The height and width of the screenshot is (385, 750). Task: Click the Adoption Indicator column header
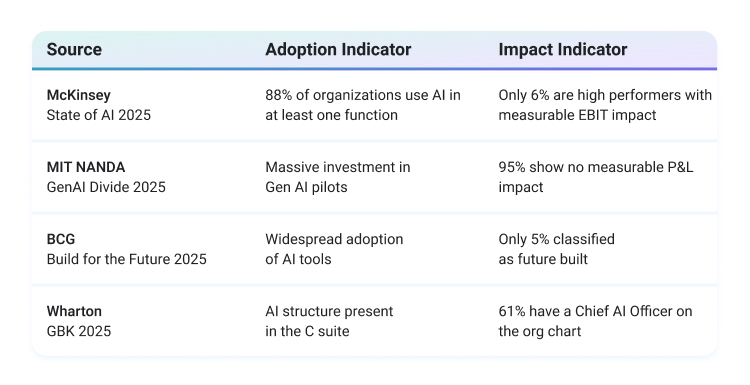[338, 50]
